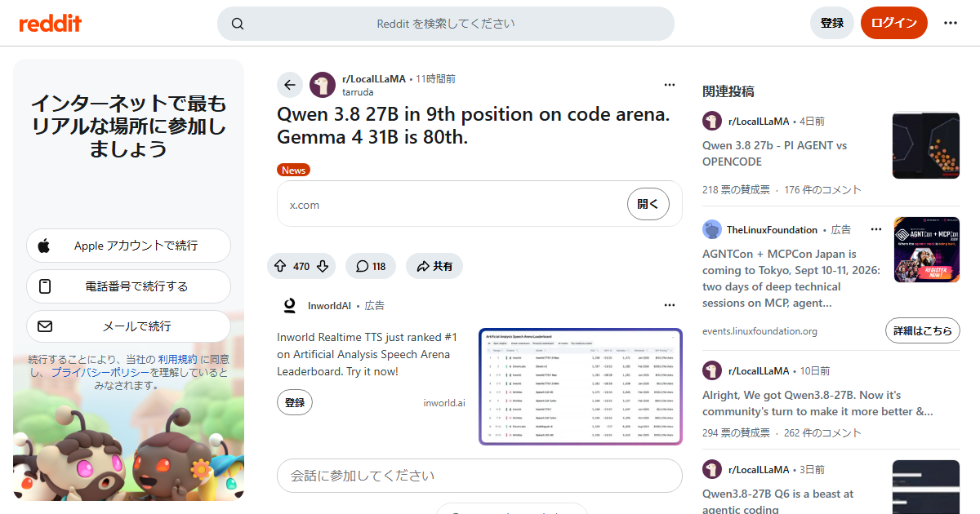Open the Qwen3.8-27B Q6 is a beast post

pyautogui.click(x=777, y=502)
